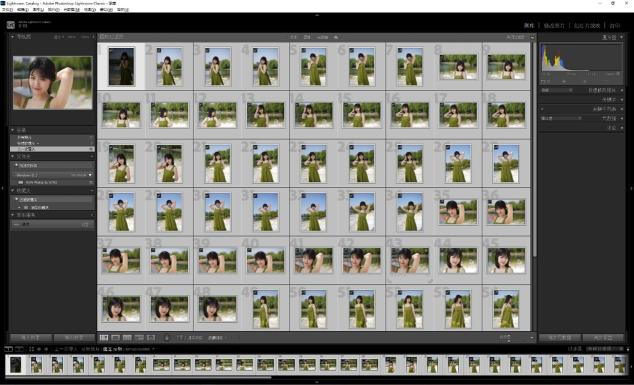Image resolution: width=634 pixels, height=385 pixels.
Task: Click the Sync Settings button
Action: 603,338
